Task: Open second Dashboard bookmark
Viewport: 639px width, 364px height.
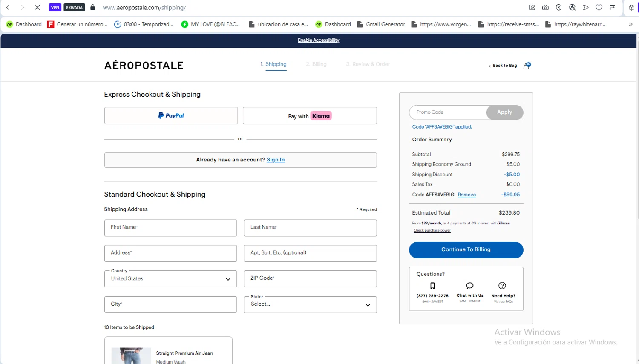Action: pos(333,24)
